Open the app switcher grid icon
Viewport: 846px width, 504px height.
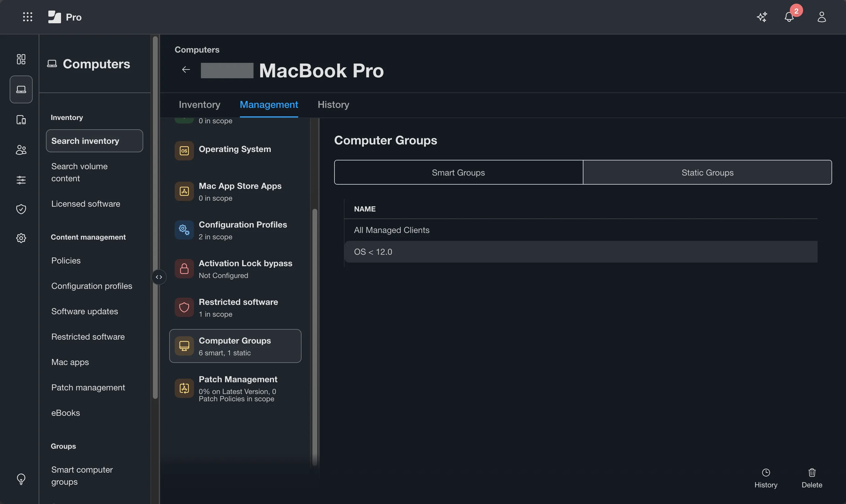tap(27, 17)
